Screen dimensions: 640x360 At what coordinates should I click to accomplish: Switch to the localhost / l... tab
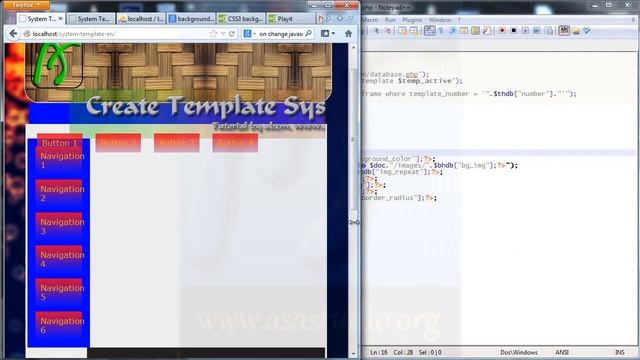tap(141, 19)
